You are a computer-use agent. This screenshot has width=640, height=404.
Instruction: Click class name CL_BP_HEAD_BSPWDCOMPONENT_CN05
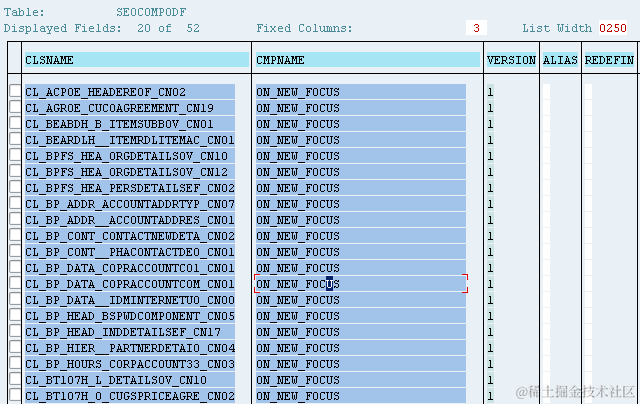[130, 316]
